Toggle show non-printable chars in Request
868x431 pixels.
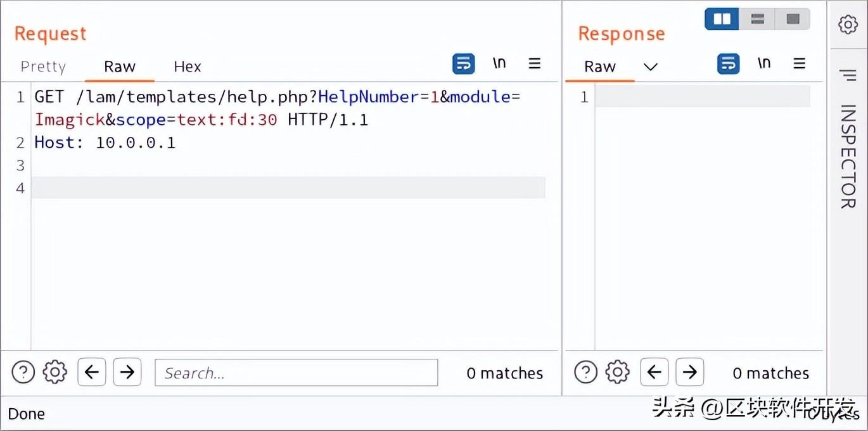point(499,63)
